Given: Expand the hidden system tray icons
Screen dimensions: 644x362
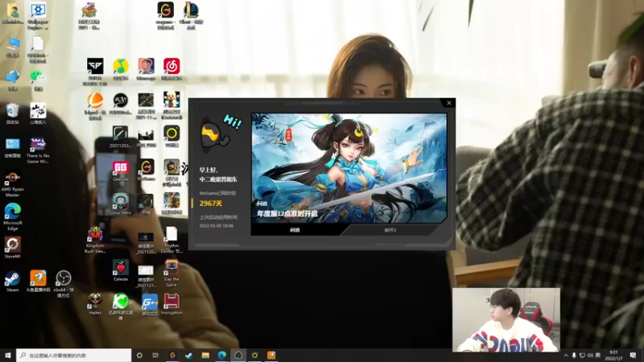Looking at the screenshot, I should 566,356.
